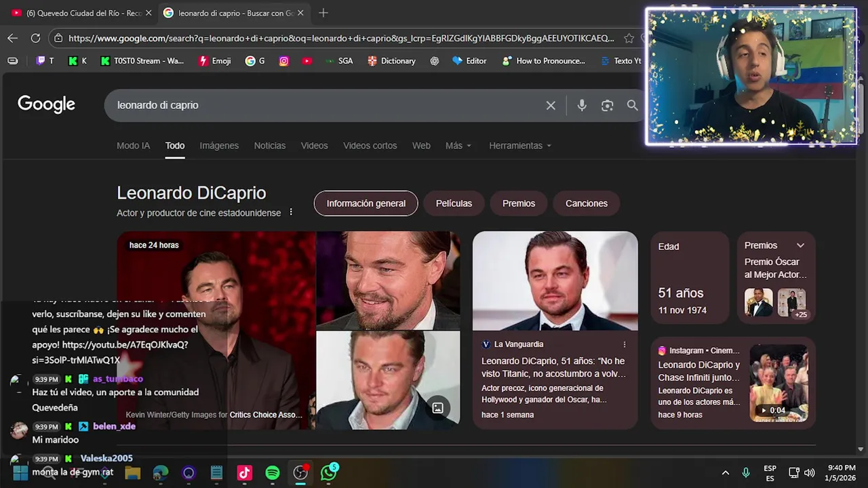Screen dimensions: 868x488
Task: Open the volume speaker tray icon
Action: (x=810, y=472)
